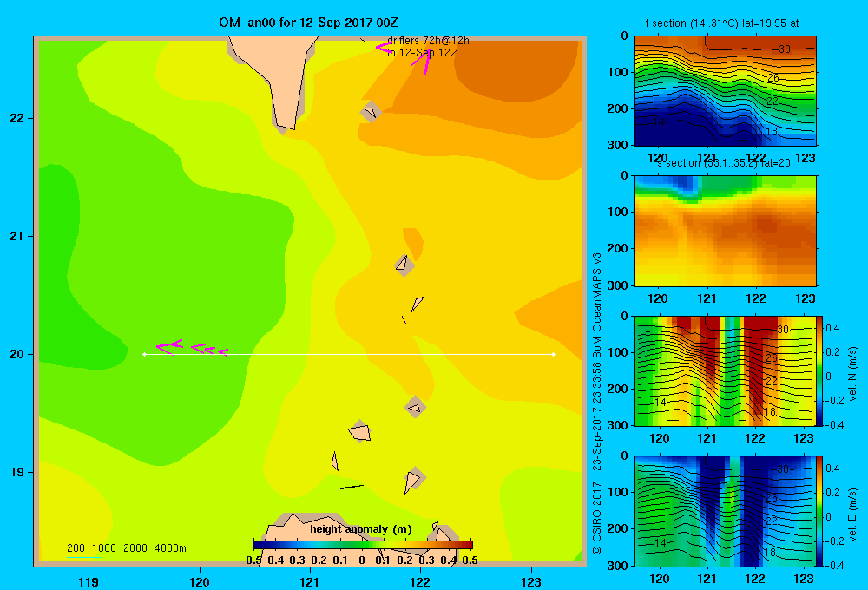Click the east endpoint diamond of the white section line
This screenshot has height=590, width=868.
pyautogui.click(x=554, y=354)
